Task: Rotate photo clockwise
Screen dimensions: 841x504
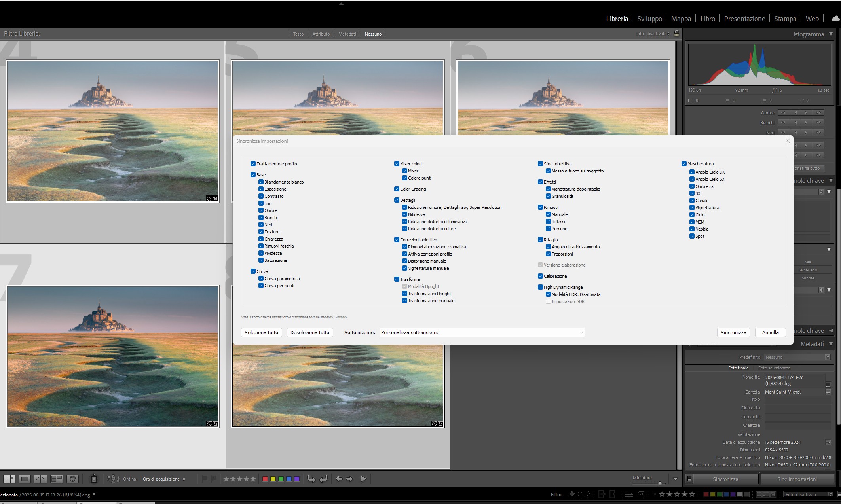Action: 323,479
